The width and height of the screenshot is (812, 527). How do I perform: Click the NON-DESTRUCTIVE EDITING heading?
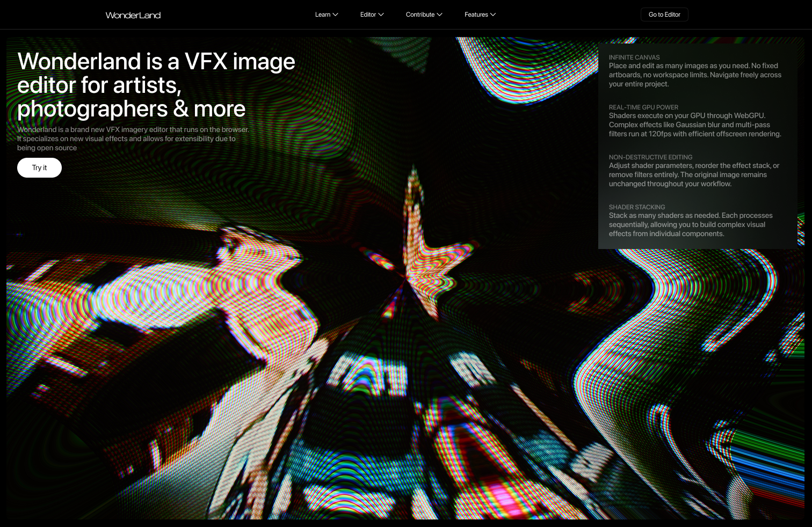coord(650,157)
